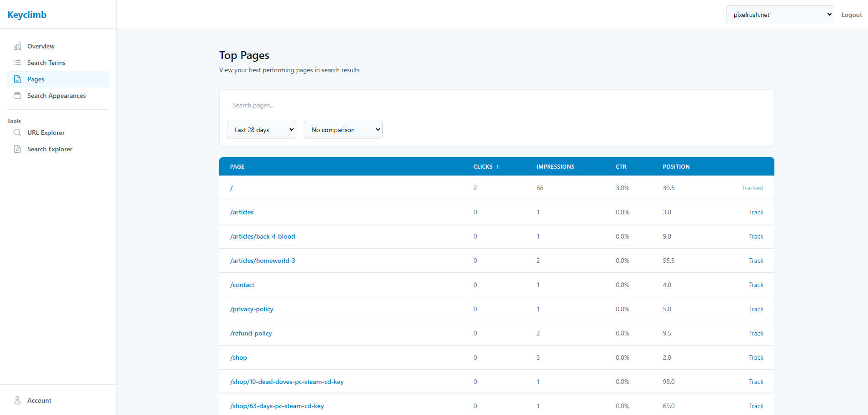Click the 55.5 position value
Image resolution: width=868 pixels, height=415 pixels.
click(x=668, y=261)
